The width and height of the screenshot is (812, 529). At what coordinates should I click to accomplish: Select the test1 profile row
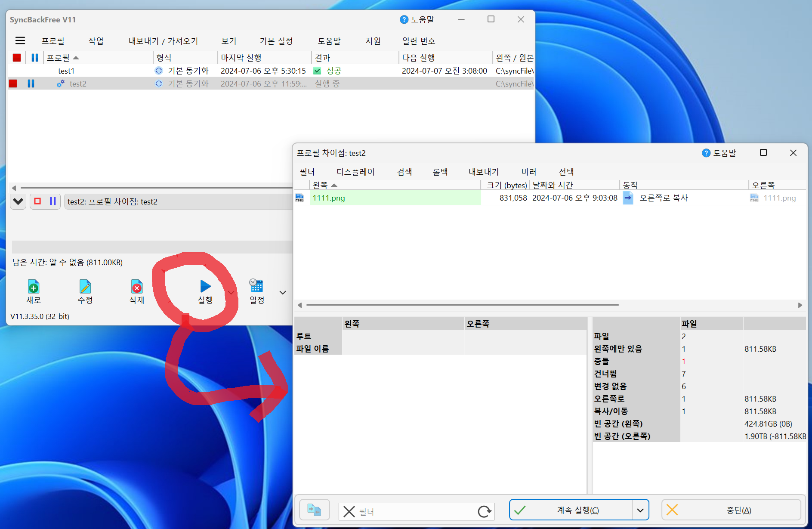(x=271, y=71)
